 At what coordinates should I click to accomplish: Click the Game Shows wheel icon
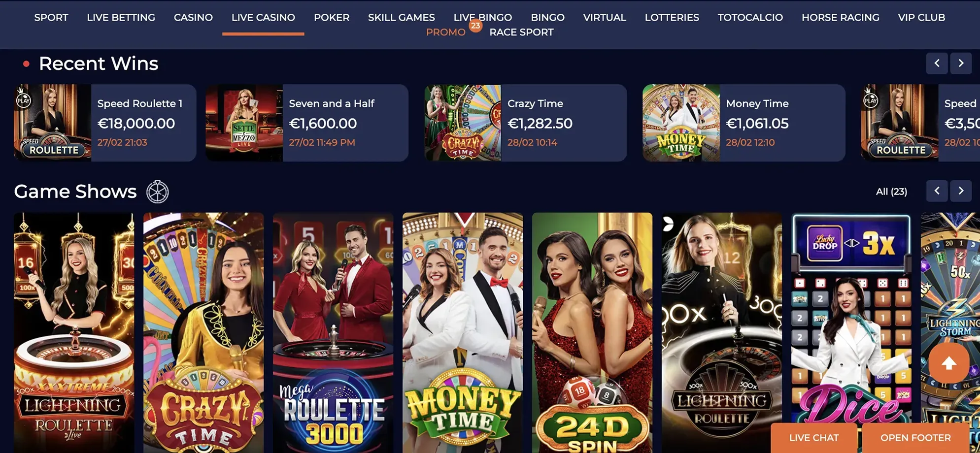point(158,192)
